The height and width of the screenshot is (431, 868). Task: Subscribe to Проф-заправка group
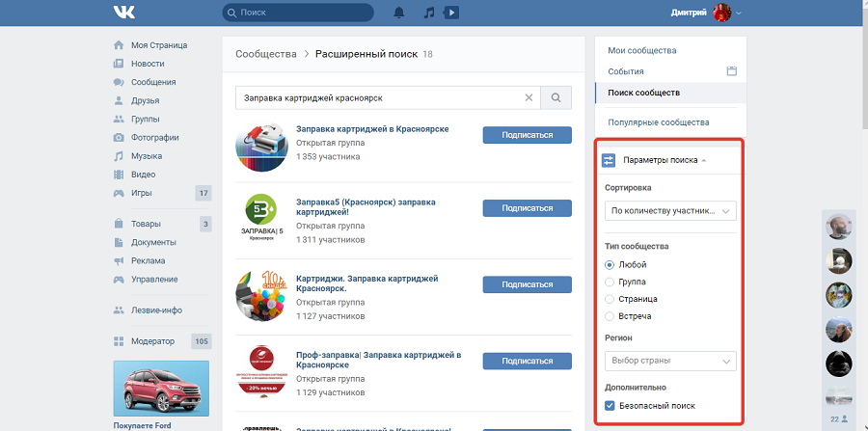point(527,361)
